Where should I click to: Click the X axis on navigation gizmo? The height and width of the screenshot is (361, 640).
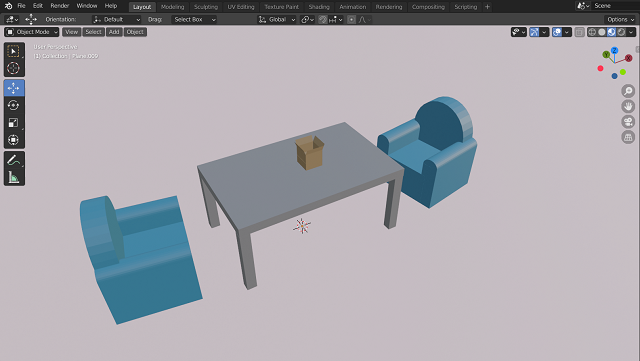coord(629,58)
